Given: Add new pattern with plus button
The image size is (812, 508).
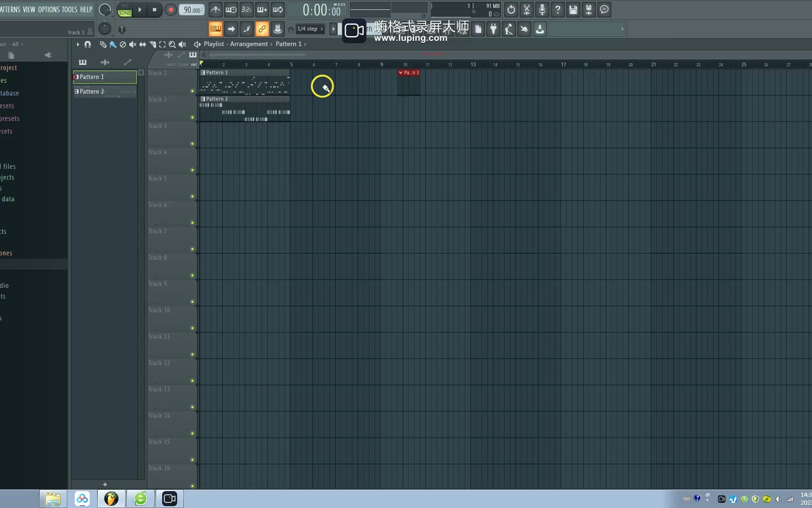Looking at the screenshot, I should pos(105,484).
